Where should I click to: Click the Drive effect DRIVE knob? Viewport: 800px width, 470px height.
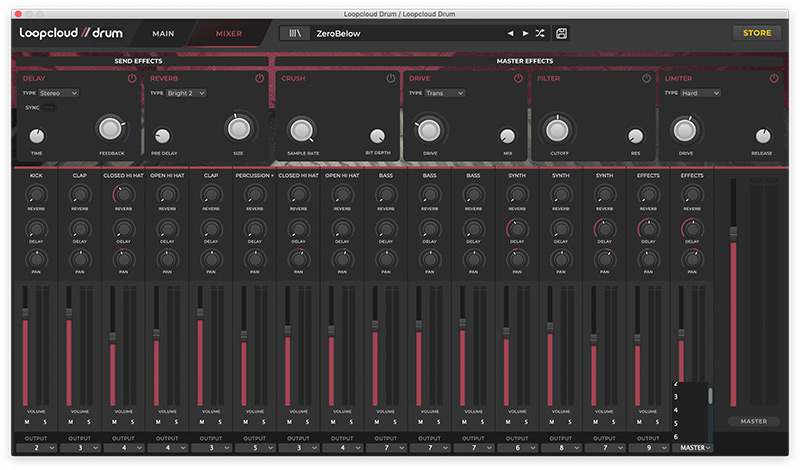429,130
